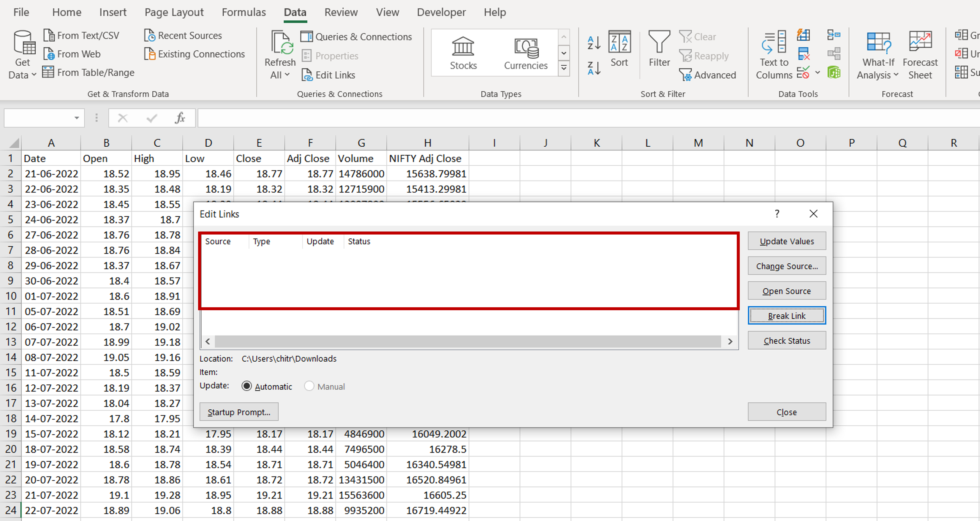Select the Currencies data type
Viewport: 980px width, 521px height.
pyautogui.click(x=526, y=53)
